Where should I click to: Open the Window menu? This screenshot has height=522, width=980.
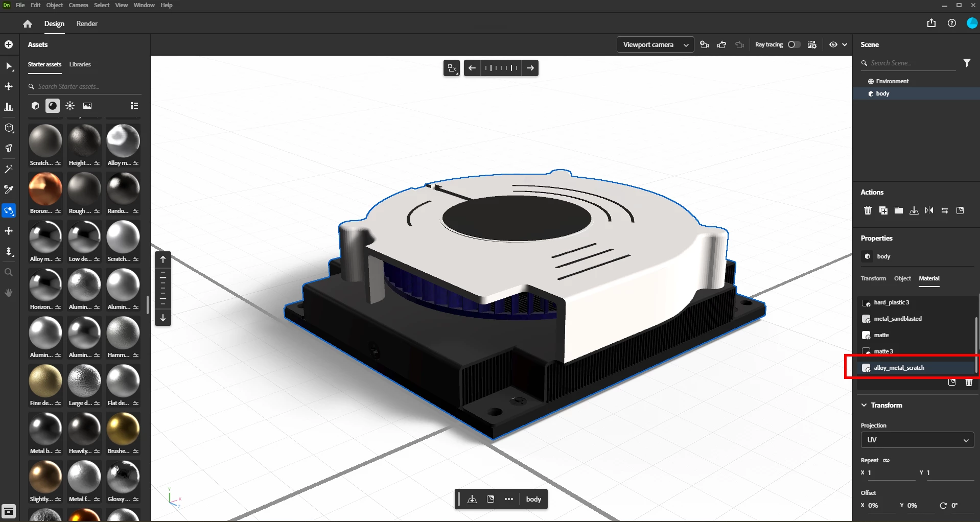(144, 5)
